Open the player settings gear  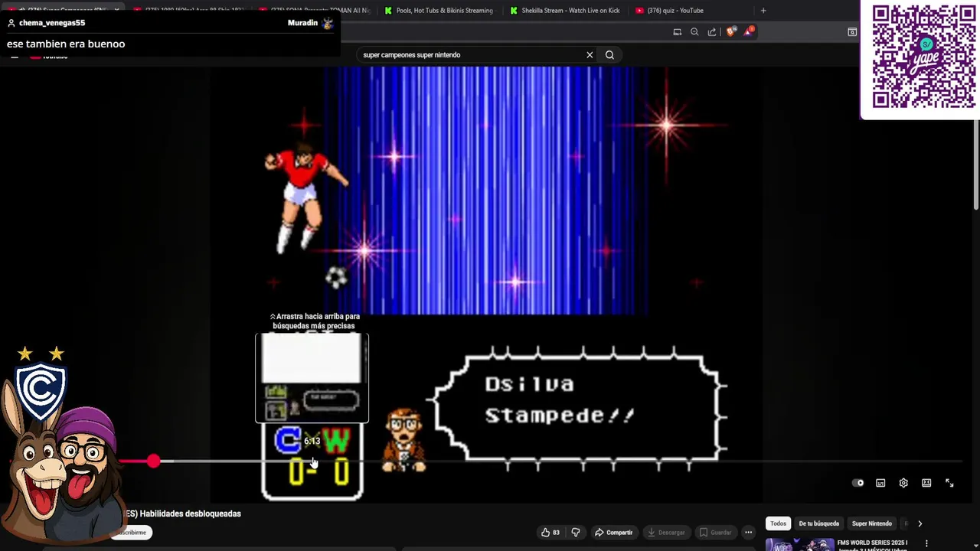(903, 483)
